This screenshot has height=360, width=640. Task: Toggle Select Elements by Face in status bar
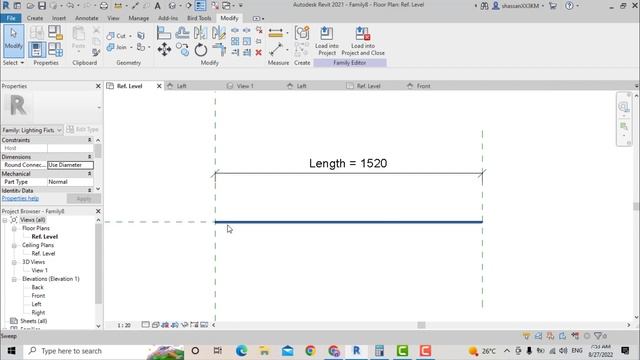click(562, 336)
